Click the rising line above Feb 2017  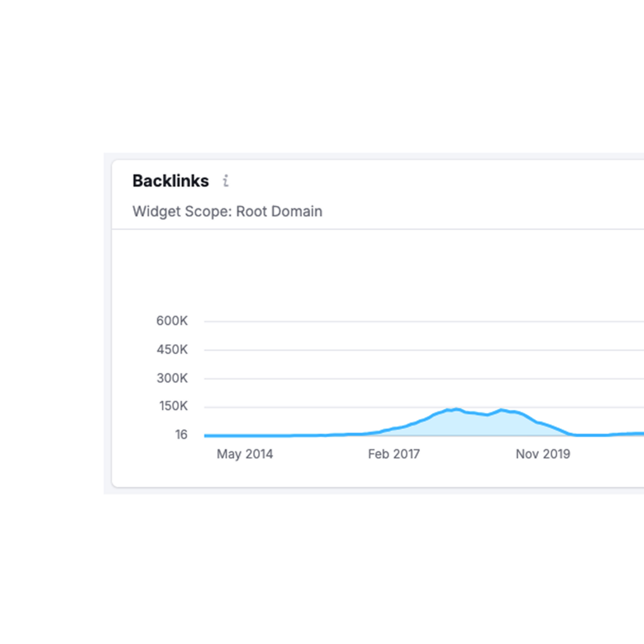(x=394, y=429)
